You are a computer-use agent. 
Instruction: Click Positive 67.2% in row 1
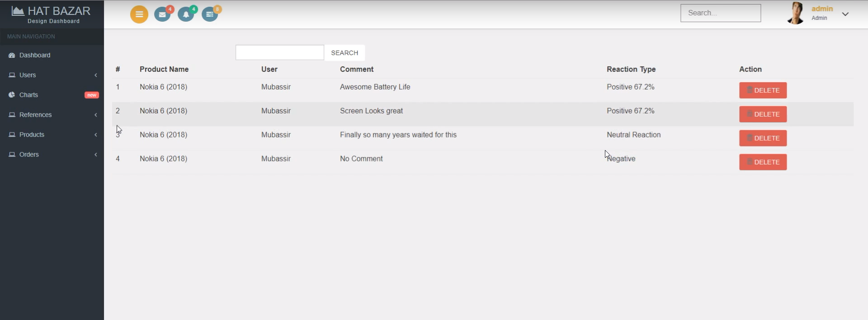tap(631, 87)
